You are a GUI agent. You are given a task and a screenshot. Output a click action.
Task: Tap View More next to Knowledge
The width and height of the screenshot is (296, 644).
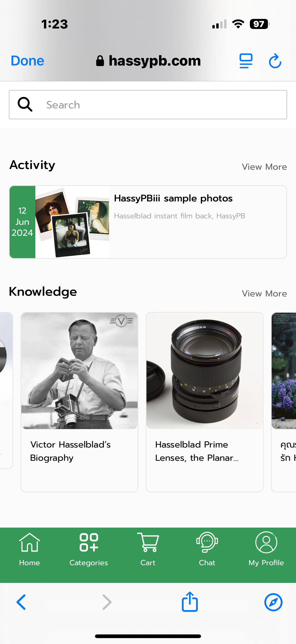click(x=264, y=294)
